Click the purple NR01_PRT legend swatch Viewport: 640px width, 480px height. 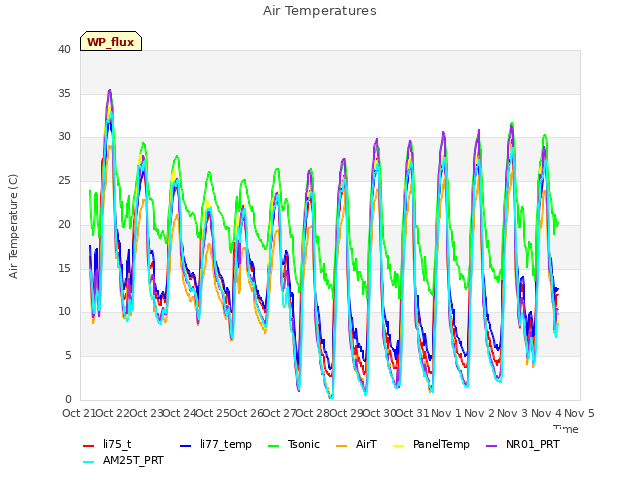point(491,446)
